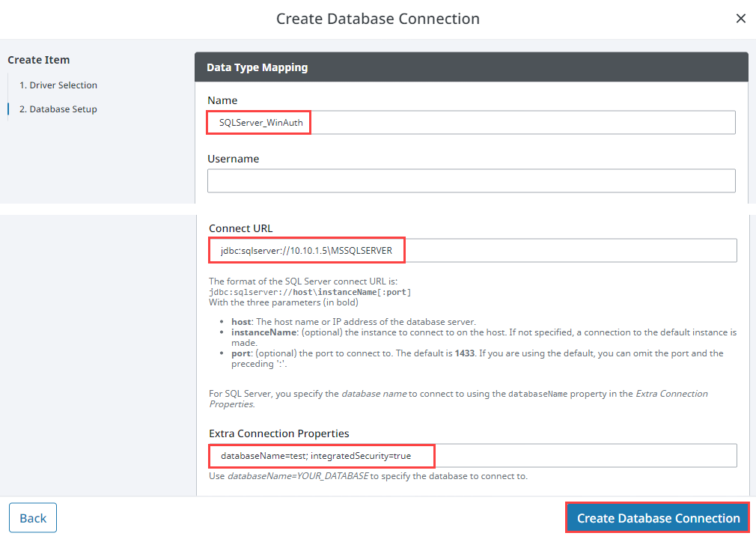Click the Create Item sidebar heading

click(39, 60)
